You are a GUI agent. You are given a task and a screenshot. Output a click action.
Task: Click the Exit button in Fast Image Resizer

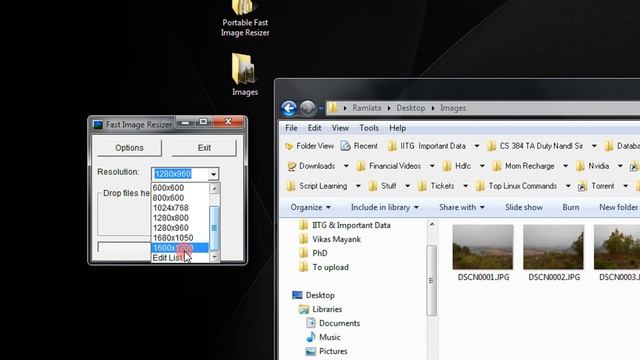point(204,148)
